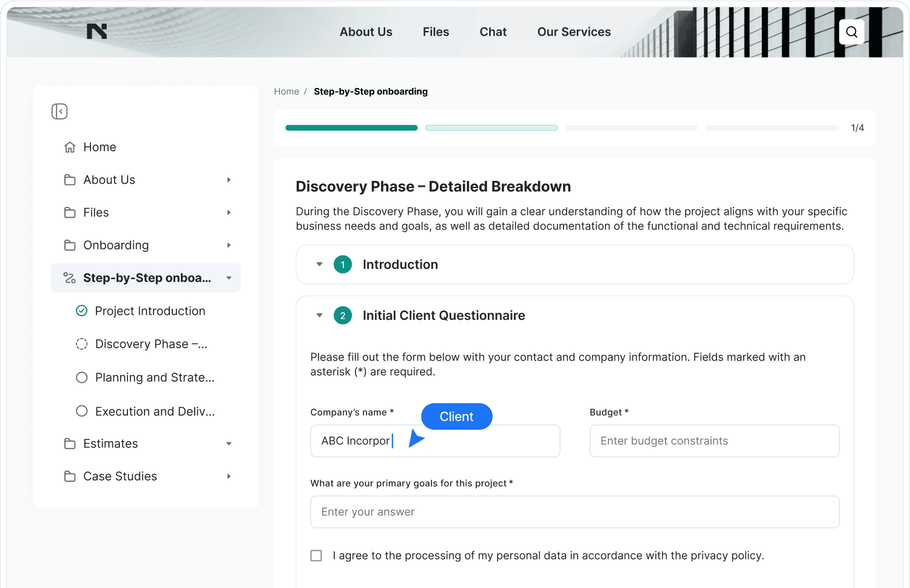
Task: Go to Home breadcrumb link
Action: pos(286,92)
